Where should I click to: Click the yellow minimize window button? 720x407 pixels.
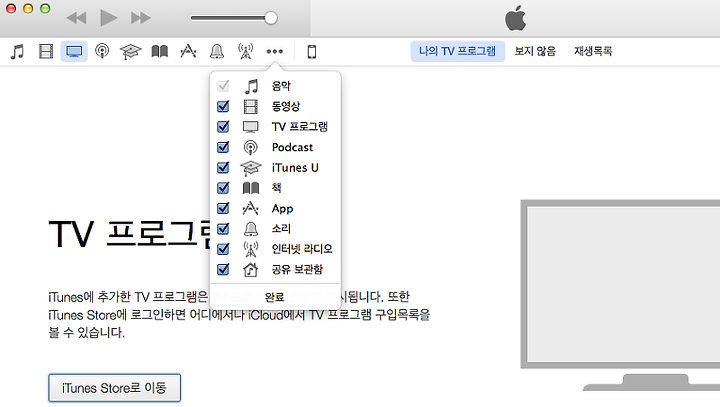pos(28,8)
